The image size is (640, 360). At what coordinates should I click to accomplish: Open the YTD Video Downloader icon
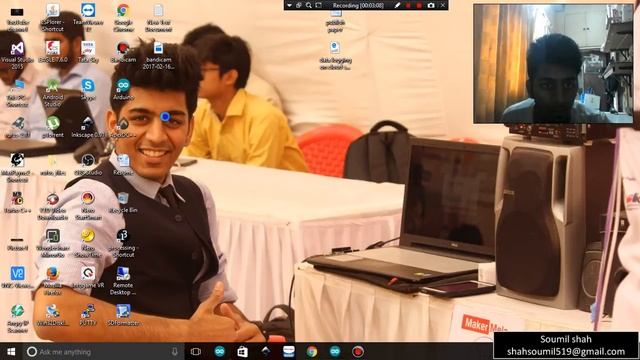53,205
